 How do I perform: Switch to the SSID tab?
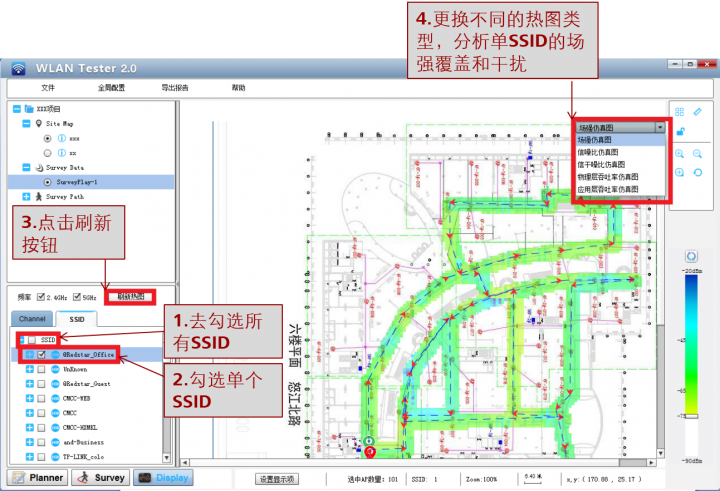pyautogui.click(x=77, y=319)
